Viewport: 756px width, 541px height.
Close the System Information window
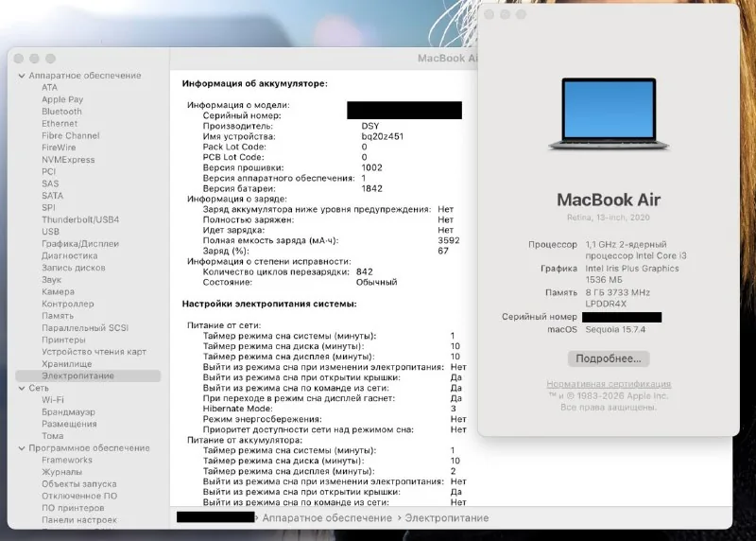click(19, 59)
